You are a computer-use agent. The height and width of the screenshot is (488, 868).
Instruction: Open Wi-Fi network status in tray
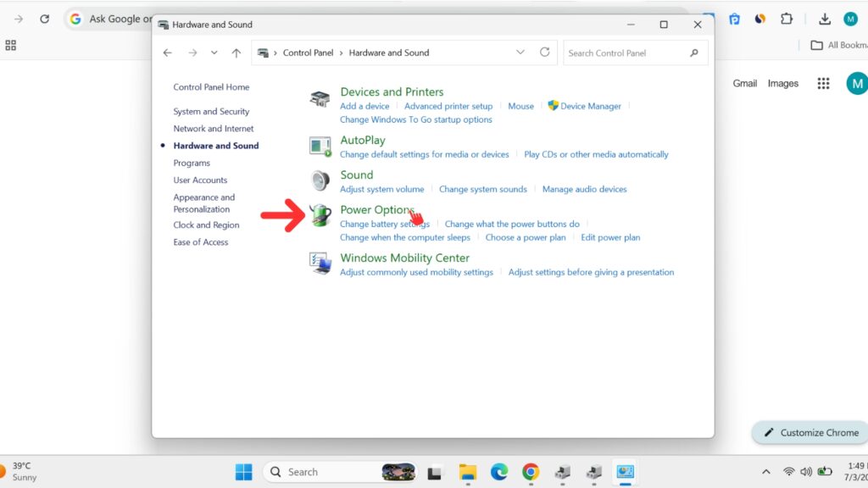coord(789,472)
